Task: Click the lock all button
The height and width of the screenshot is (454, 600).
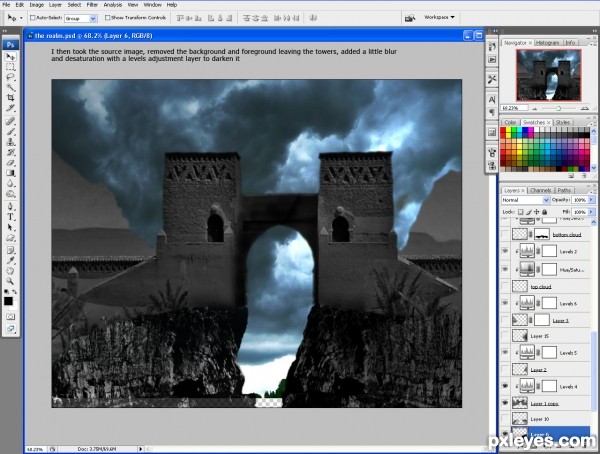Action: 545,212
